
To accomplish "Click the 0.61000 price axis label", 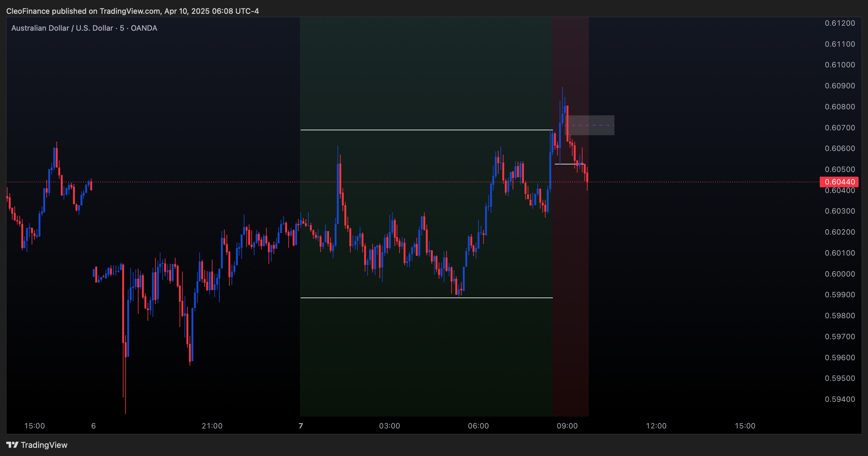I will point(840,65).
